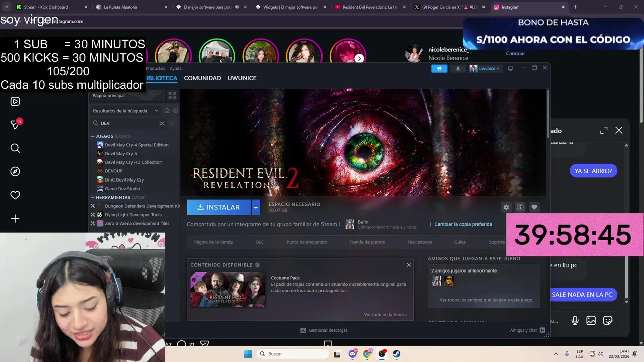The image size is (644, 362).
Task: Close the Instagram chat popup
Action: (x=619, y=131)
